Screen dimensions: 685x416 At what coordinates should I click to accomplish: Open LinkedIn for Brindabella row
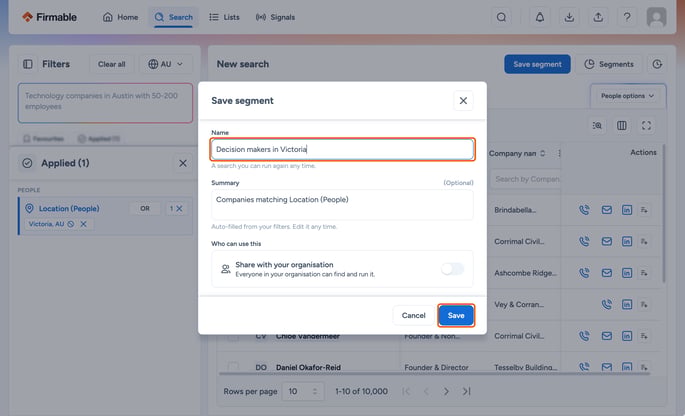pyautogui.click(x=627, y=210)
